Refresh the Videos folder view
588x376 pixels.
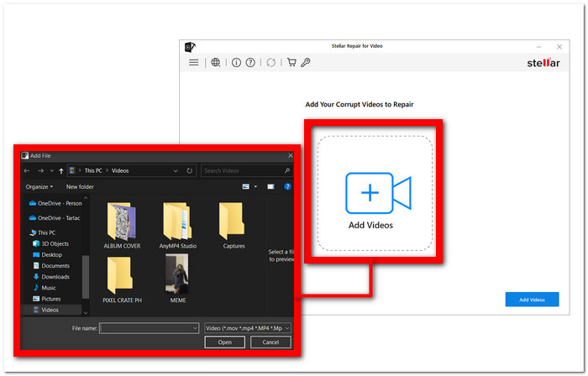point(189,170)
